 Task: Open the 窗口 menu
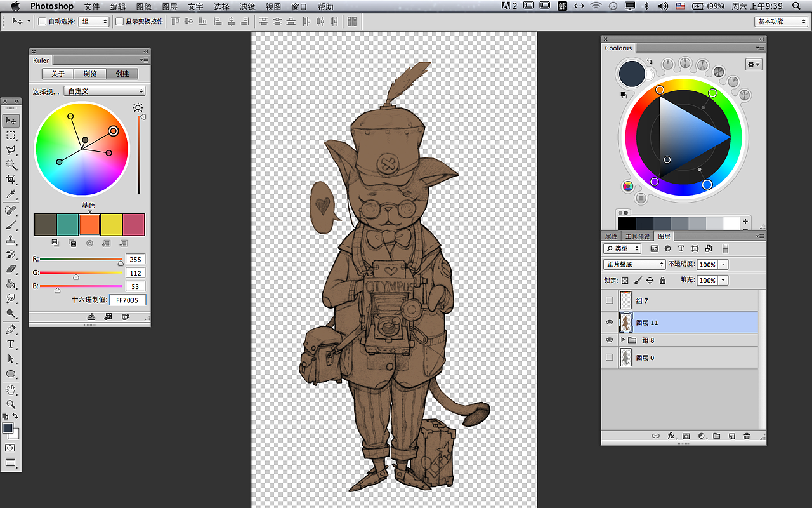(299, 6)
